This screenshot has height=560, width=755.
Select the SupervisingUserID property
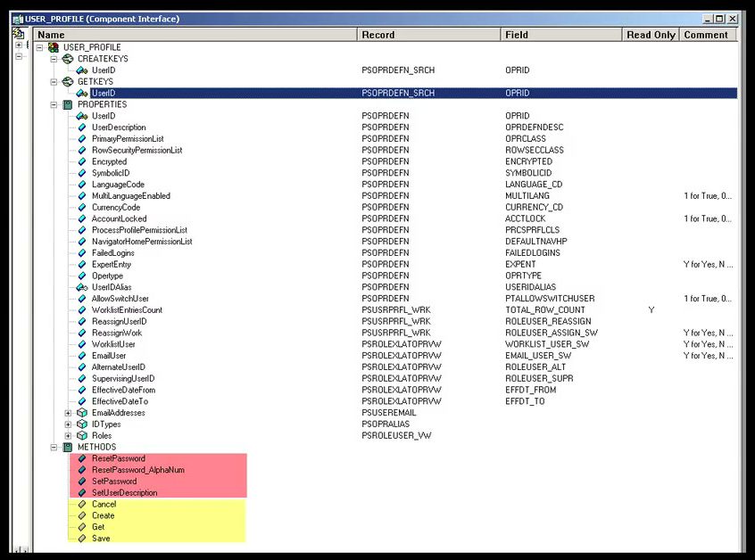pyautogui.click(x=123, y=379)
